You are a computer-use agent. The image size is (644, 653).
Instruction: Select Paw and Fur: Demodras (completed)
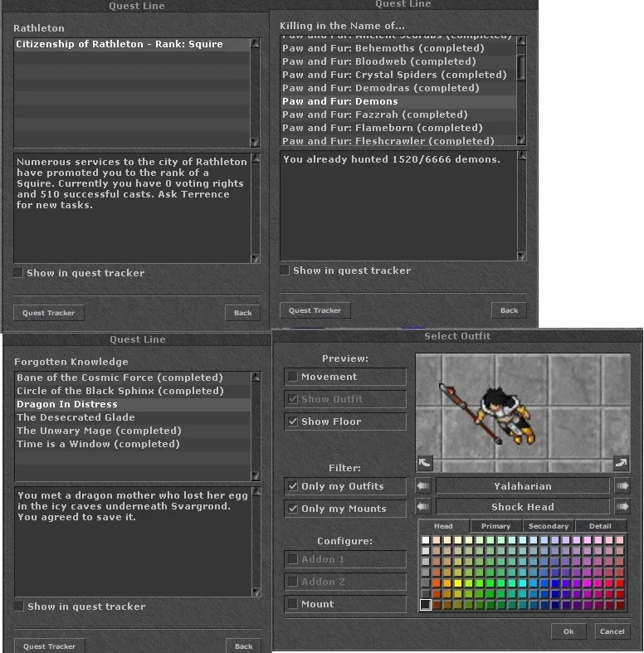pos(398,88)
